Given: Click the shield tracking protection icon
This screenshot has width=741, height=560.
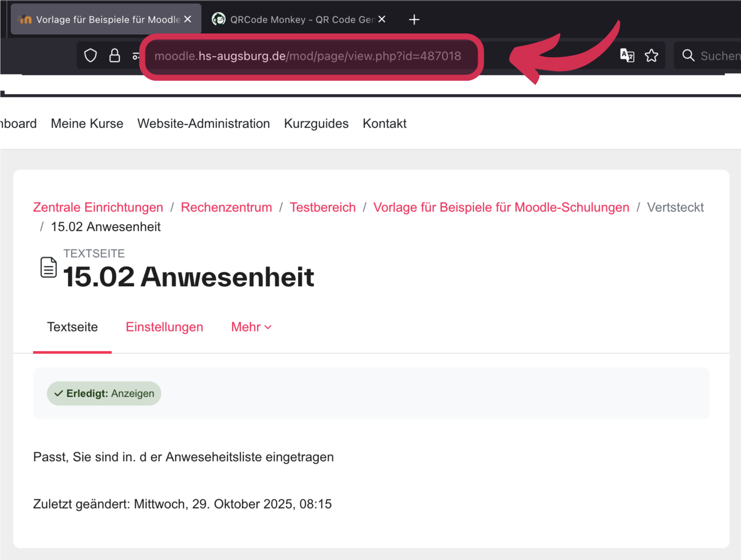Looking at the screenshot, I should [x=90, y=55].
